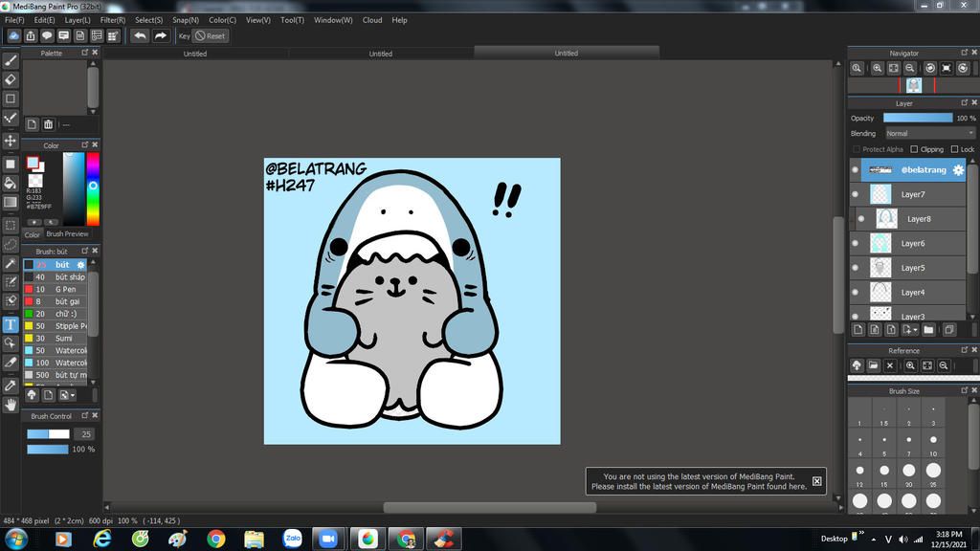Click the Reset snap button

pos(210,35)
